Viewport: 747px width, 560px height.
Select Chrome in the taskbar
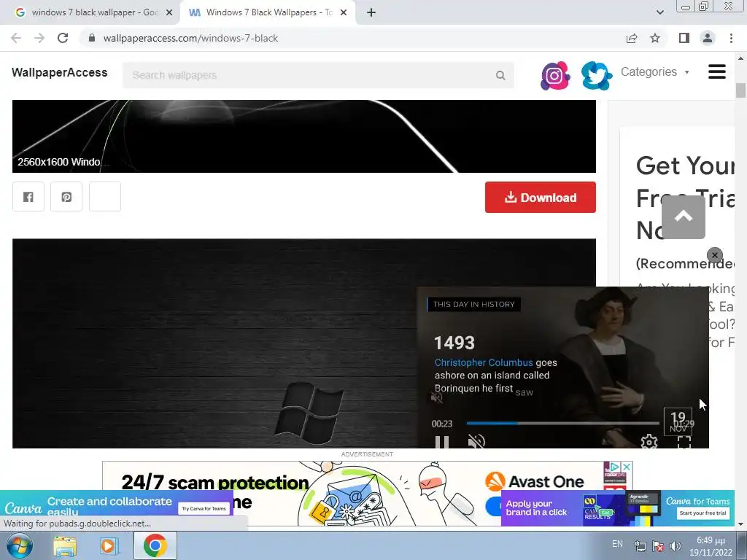pyautogui.click(x=155, y=545)
